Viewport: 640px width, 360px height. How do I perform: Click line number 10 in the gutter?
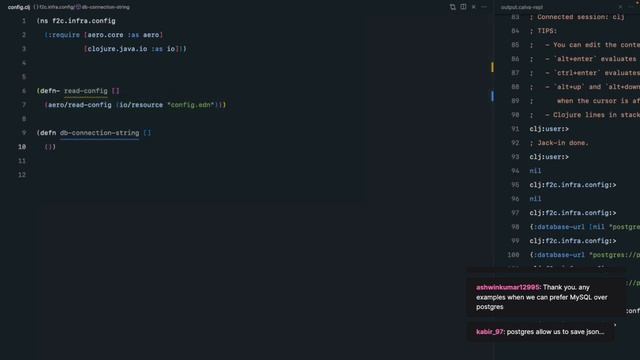point(22,147)
